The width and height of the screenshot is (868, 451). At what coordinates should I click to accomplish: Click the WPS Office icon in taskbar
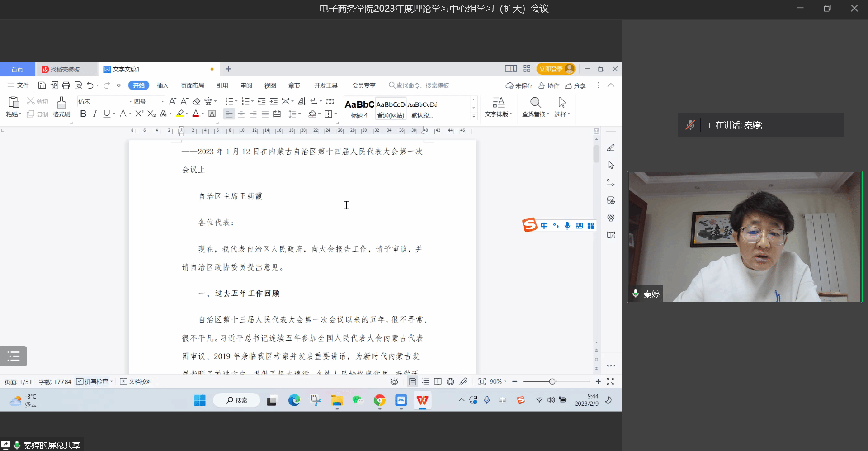422,400
